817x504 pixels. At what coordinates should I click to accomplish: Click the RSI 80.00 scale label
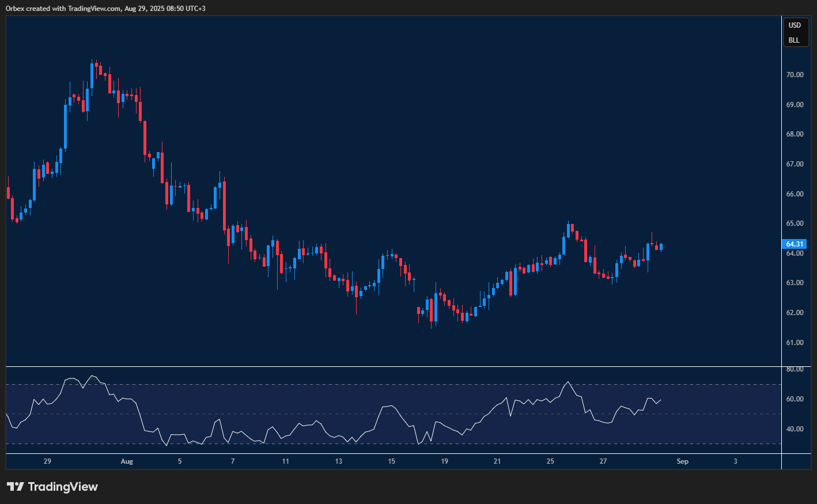click(x=795, y=369)
